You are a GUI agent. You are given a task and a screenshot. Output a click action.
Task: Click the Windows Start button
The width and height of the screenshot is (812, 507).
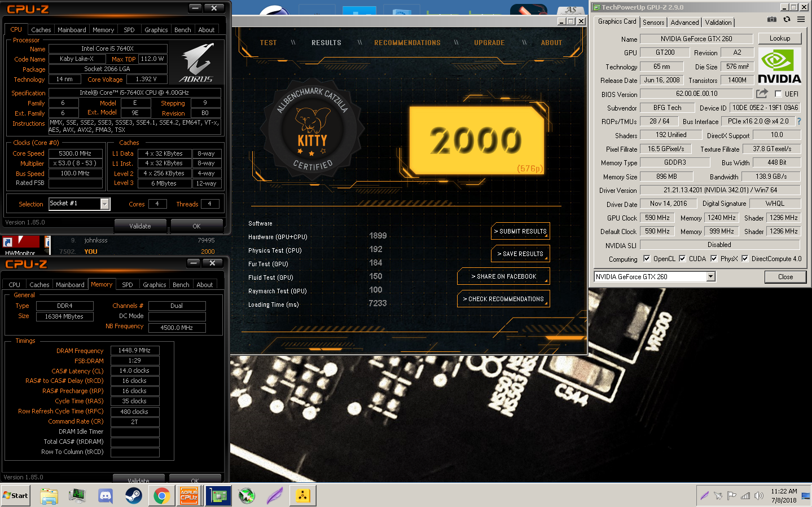pyautogui.click(x=16, y=496)
